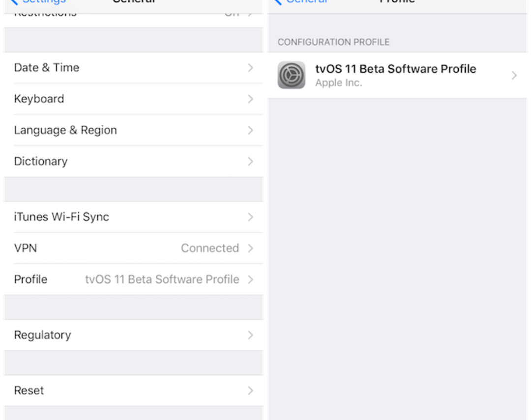The height and width of the screenshot is (420, 531).
Task: Tap the Language & Region chevron
Action: click(x=250, y=130)
